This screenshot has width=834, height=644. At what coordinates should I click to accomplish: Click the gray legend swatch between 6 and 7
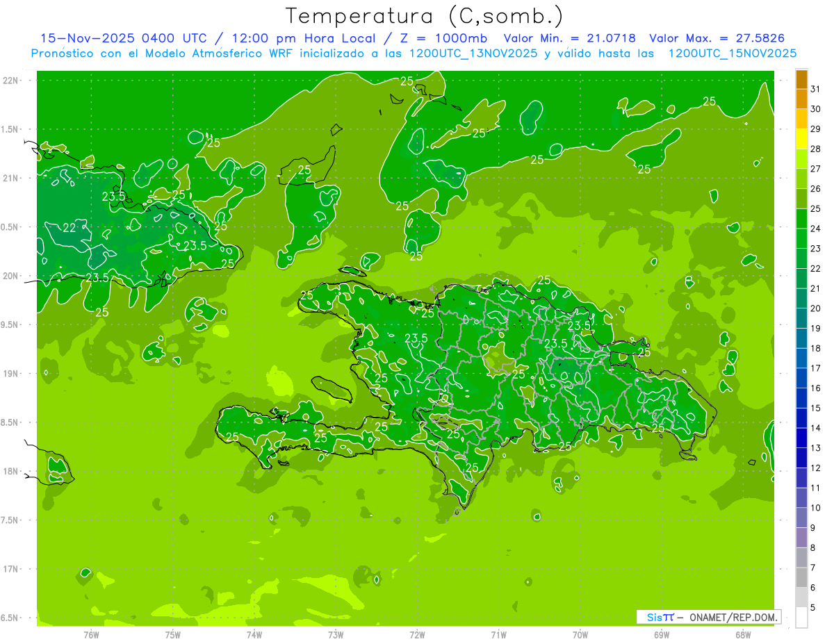[801, 578]
